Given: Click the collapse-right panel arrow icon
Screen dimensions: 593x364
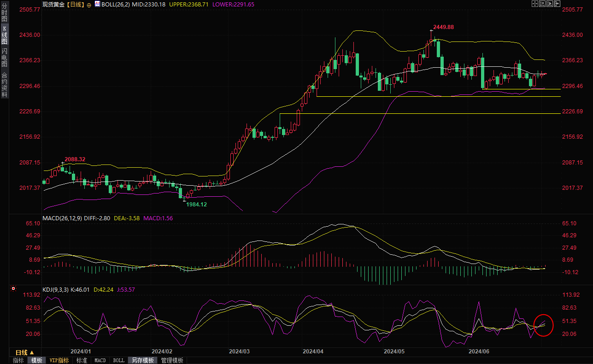Looking at the screenshot, I should pyautogui.click(x=557, y=4).
